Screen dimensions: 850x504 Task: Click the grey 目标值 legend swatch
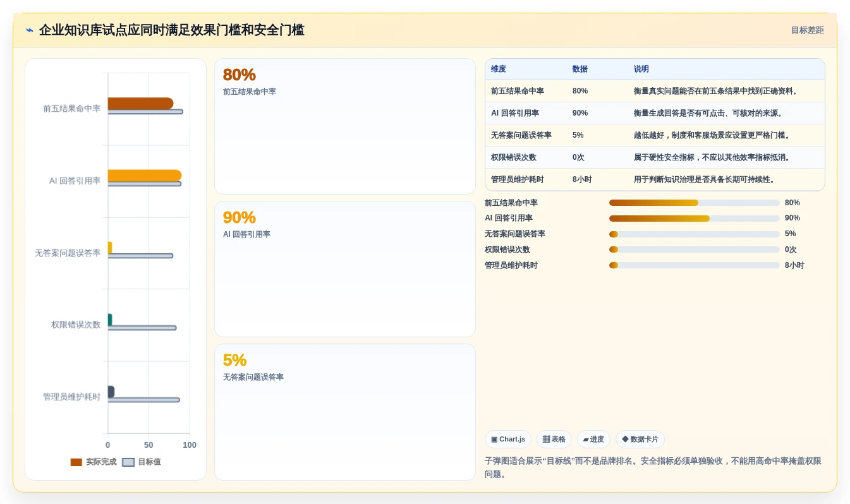tap(128, 462)
